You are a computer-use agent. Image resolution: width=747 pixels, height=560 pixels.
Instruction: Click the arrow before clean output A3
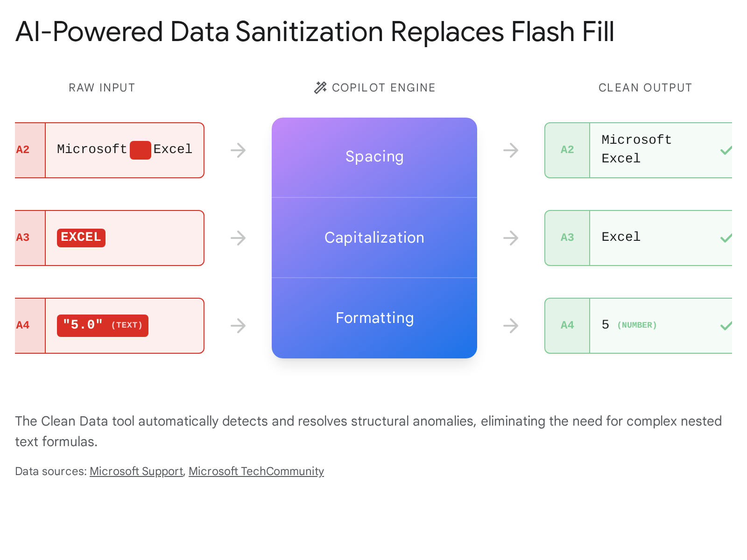tap(511, 238)
